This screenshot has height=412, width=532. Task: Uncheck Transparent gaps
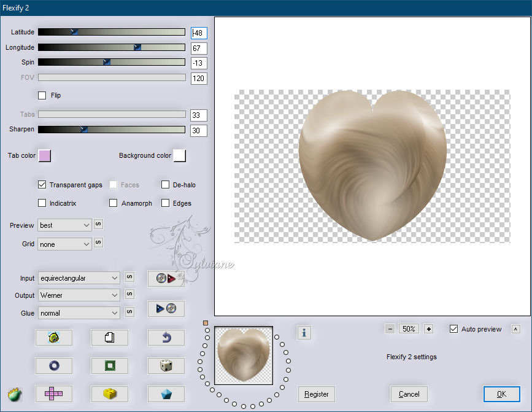point(42,185)
